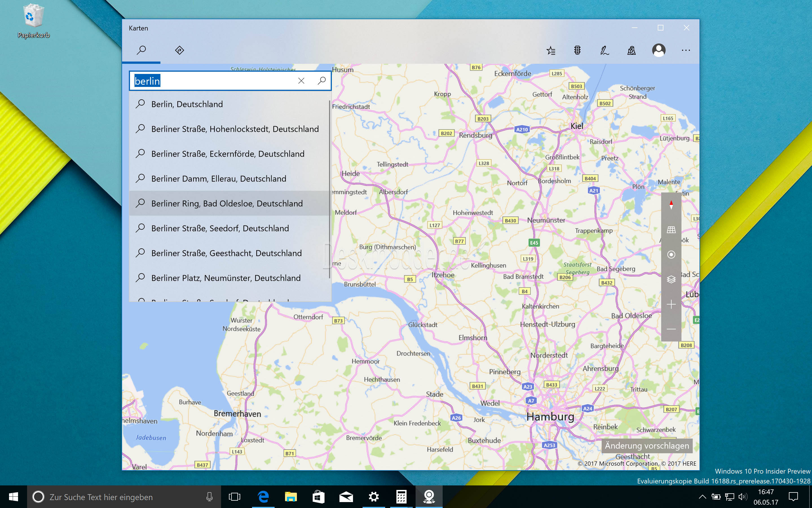Click the magnifier search submit icon
This screenshot has height=508, width=812.
(x=321, y=81)
